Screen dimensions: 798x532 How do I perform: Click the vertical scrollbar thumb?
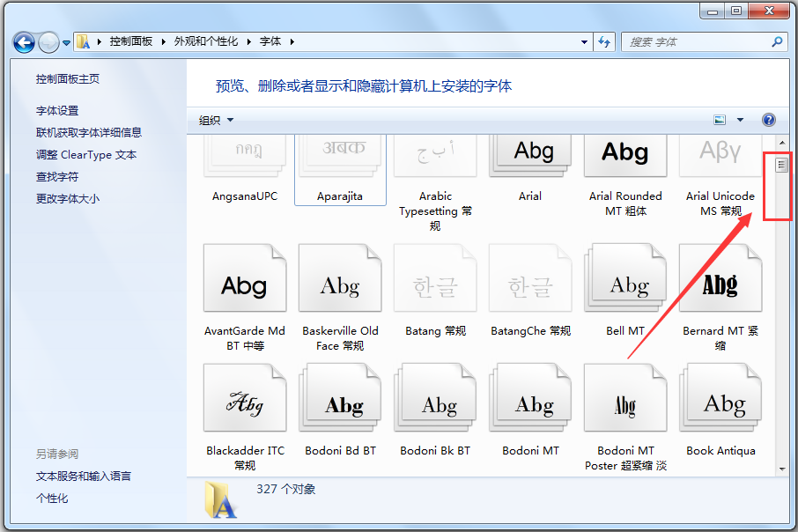click(x=782, y=165)
